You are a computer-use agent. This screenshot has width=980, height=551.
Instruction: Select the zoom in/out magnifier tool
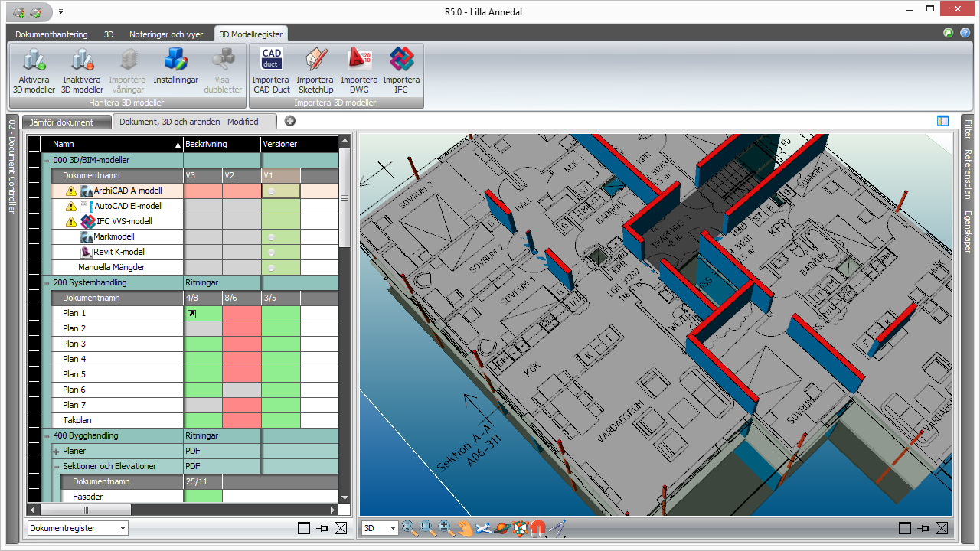pyautogui.click(x=446, y=527)
